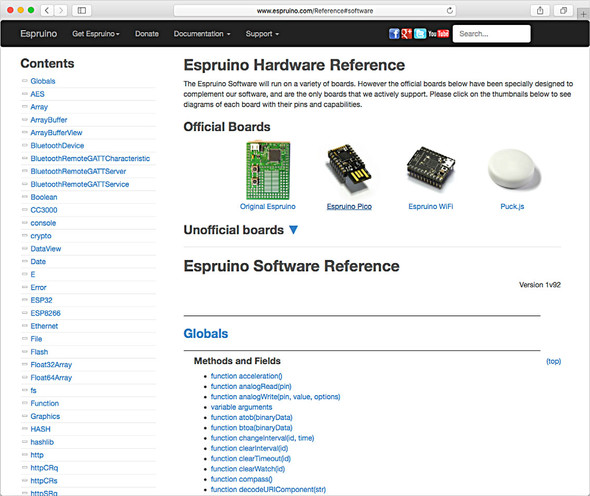This screenshot has height=496, width=590.
Task: Select ESP32 in the Contents list
Action: (41, 300)
